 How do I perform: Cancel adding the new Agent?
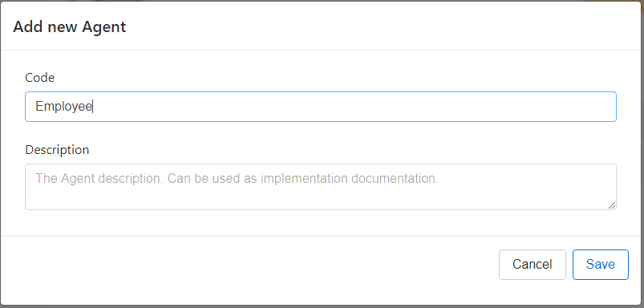click(x=533, y=265)
